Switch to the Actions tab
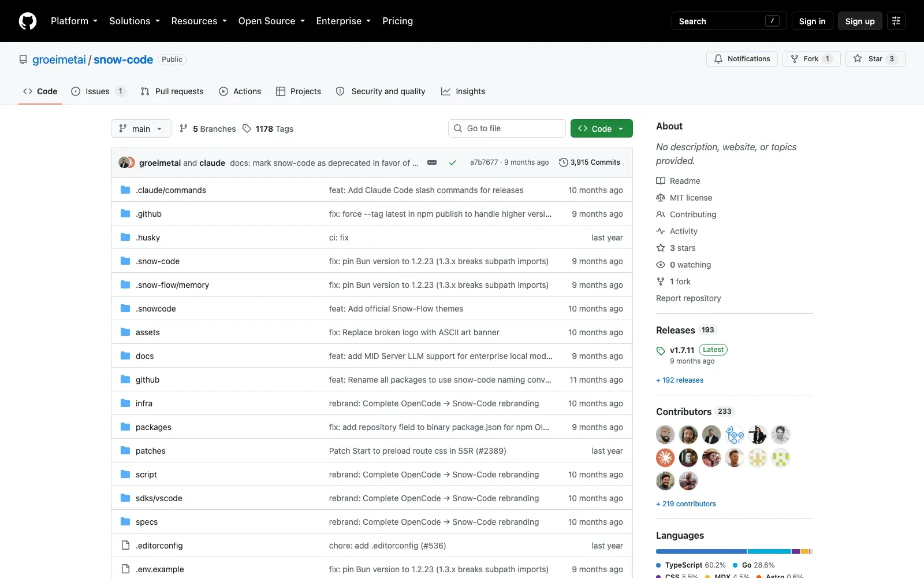 240,91
